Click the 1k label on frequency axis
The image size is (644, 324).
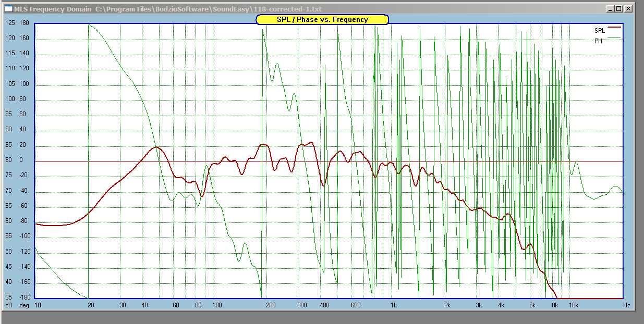(395, 306)
